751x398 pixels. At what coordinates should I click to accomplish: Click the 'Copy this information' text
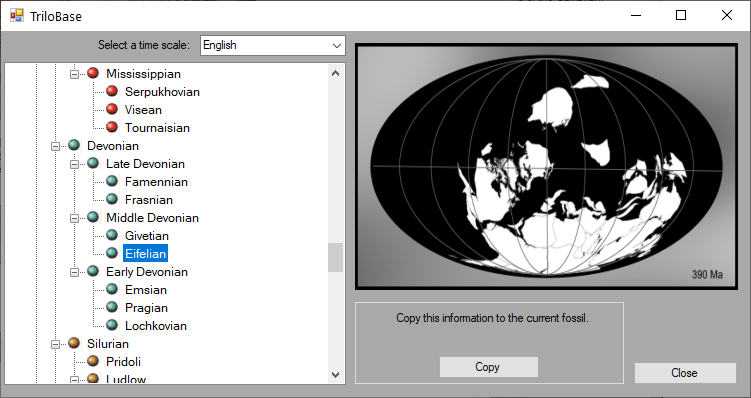pos(492,318)
